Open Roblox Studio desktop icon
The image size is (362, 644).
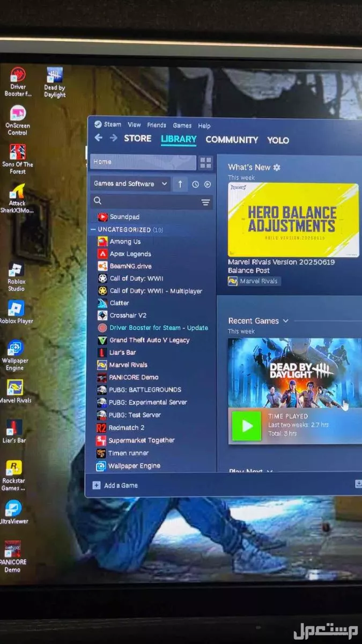(x=16, y=276)
